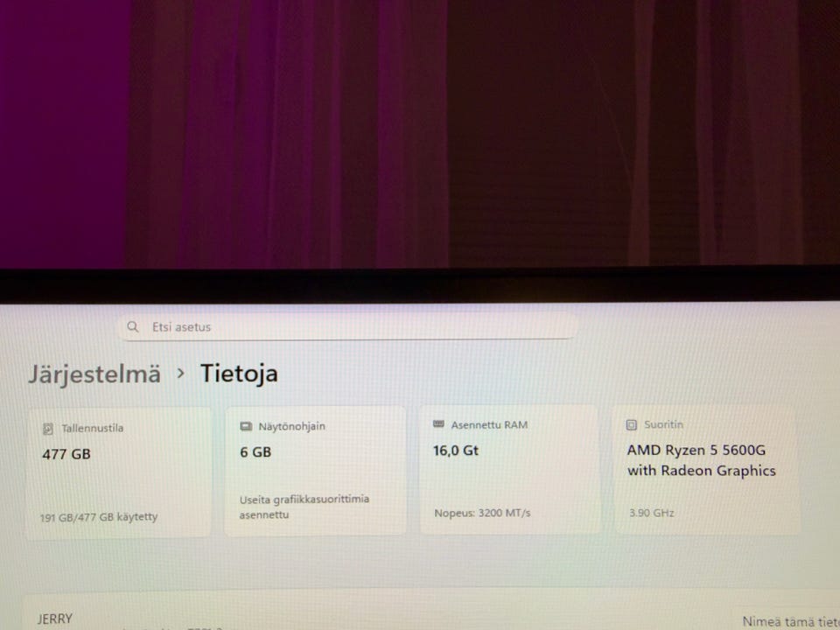Open the Tallennustila storage card
840x630 pixels.
pos(119,473)
